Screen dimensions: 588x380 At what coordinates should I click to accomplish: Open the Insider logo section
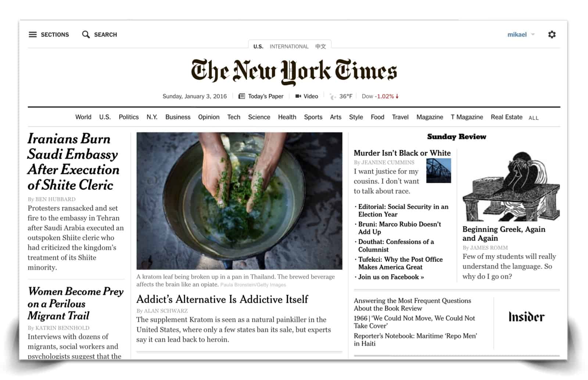[x=527, y=317]
